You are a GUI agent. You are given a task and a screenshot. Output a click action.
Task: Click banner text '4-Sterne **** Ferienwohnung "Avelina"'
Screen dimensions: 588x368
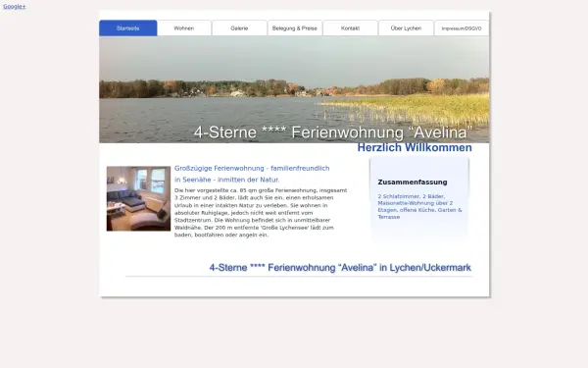(333, 132)
